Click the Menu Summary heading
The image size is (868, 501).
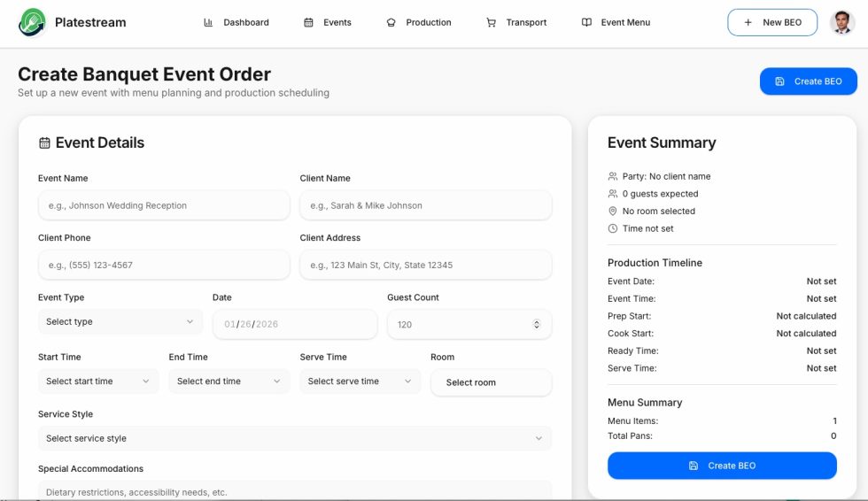coord(645,403)
